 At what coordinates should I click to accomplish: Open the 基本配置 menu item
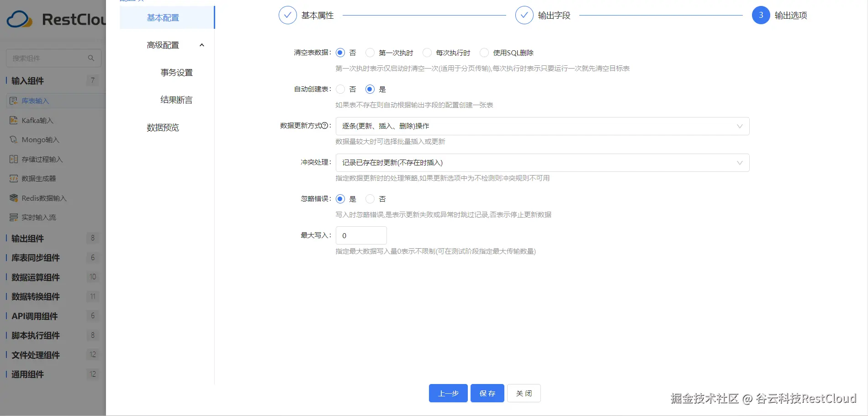click(167, 17)
